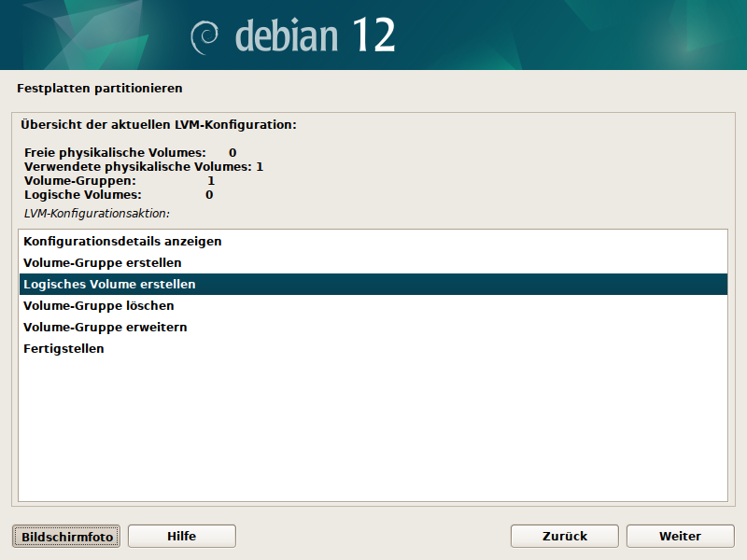Select "Volume-Gruppe erweitern" option
Image resolution: width=747 pixels, height=560 pixels.
[x=105, y=327]
